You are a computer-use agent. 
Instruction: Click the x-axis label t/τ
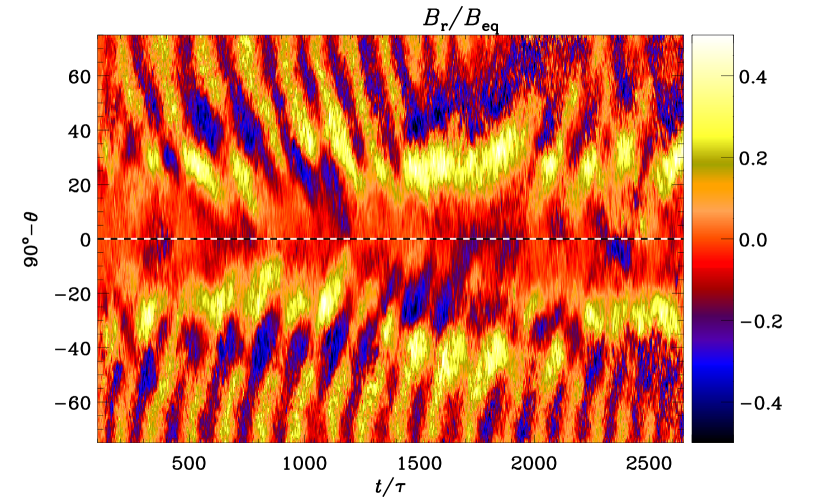(x=390, y=485)
